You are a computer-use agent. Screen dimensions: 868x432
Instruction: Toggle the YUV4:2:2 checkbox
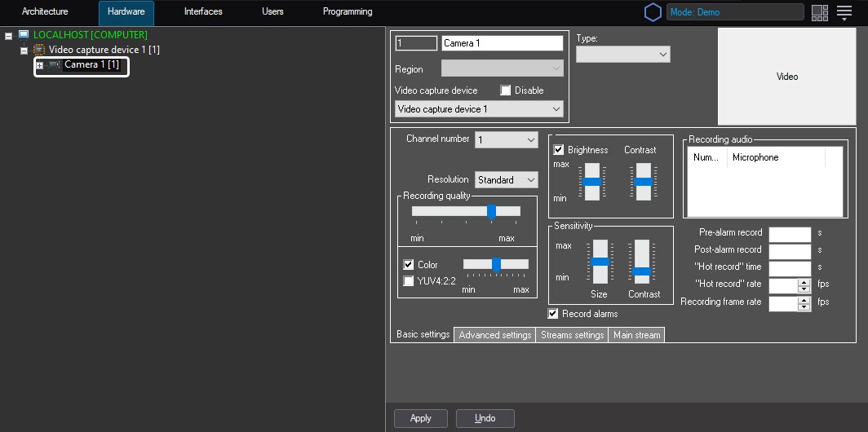(409, 281)
